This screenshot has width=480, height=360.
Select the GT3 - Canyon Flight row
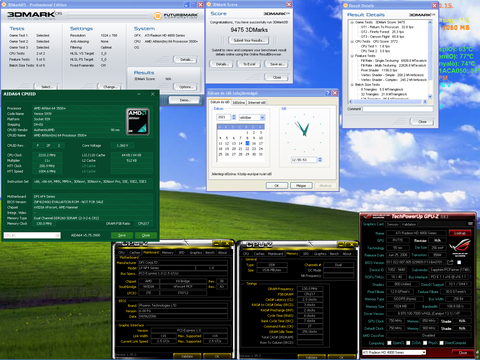coord(383,37)
